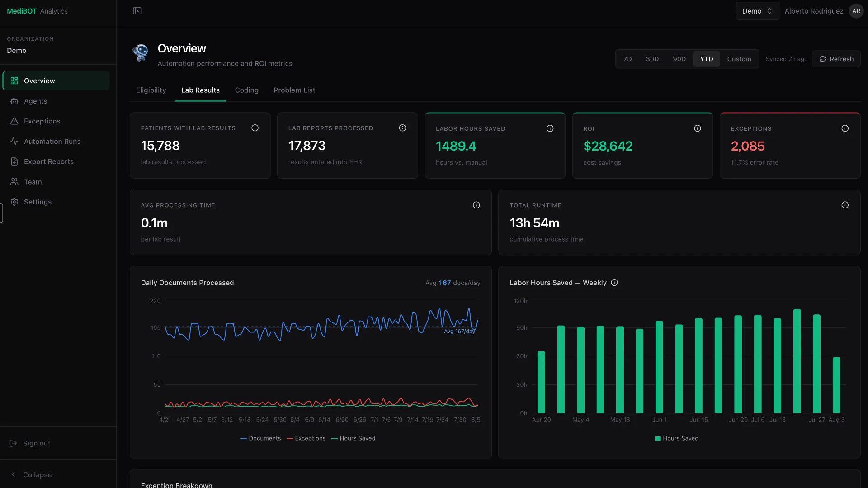Click the Alberto Rodriguez user name

814,11
